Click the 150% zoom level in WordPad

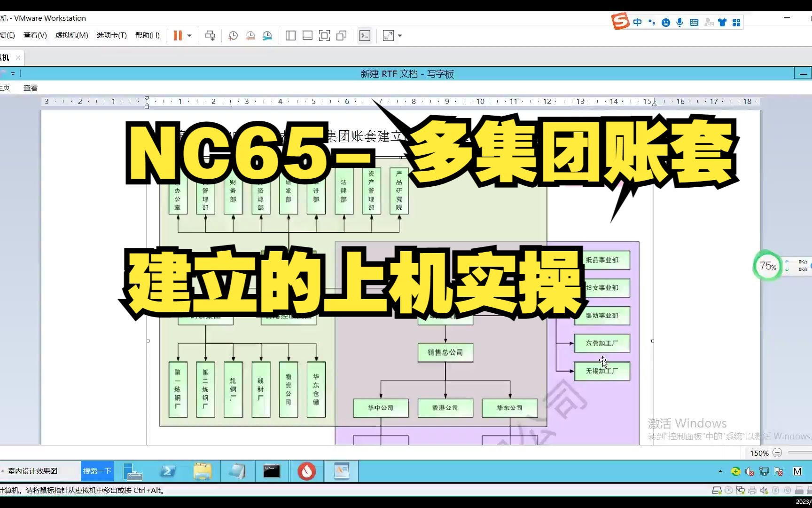(759, 453)
